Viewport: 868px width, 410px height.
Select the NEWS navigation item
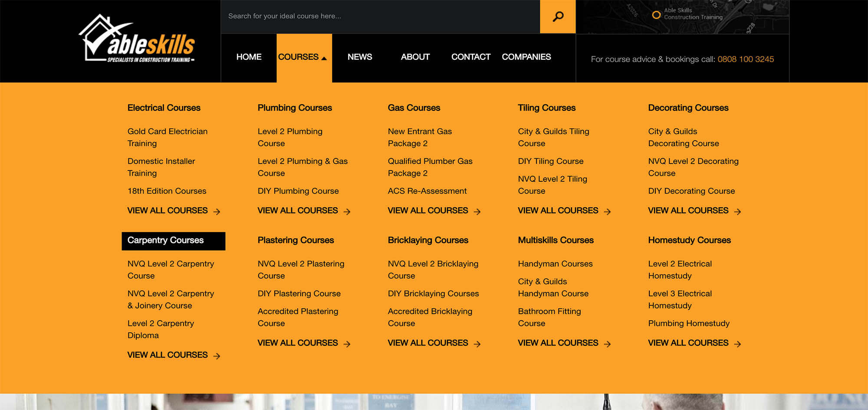(x=359, y=57)
